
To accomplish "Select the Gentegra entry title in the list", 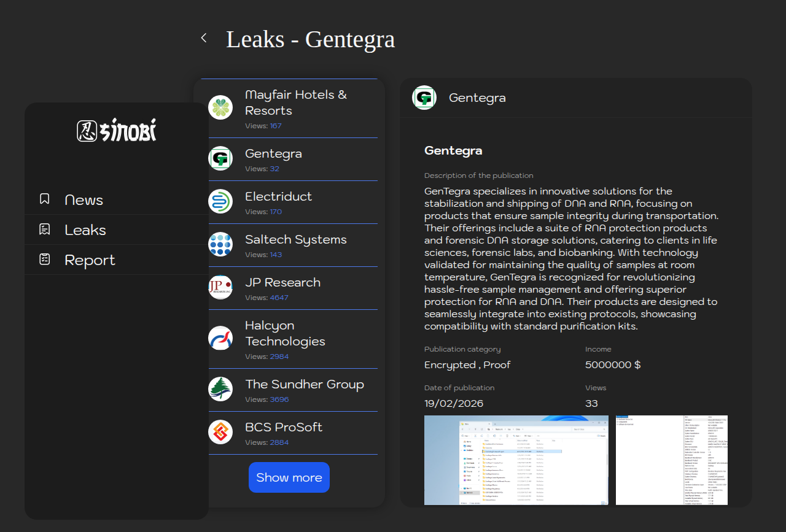I will pyautogui.click(x=273, y=153).
